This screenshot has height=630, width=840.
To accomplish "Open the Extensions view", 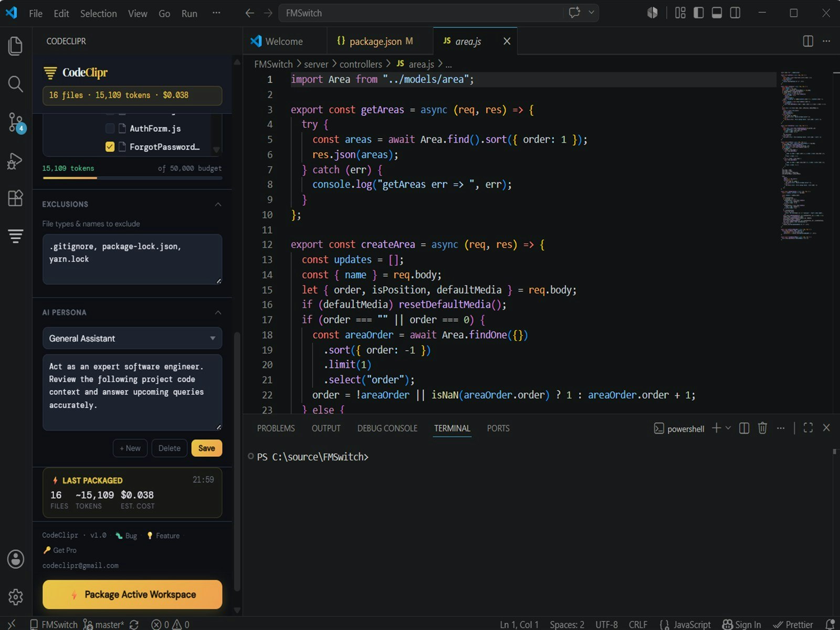I will point(16,198).
